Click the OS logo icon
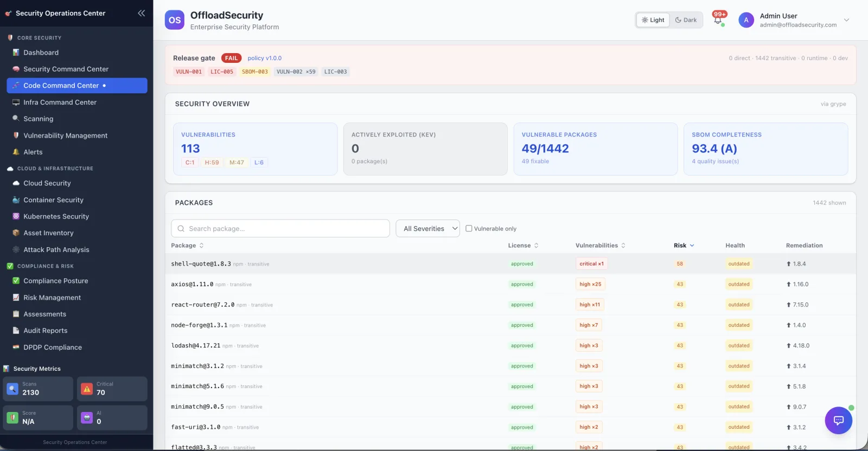 point(175,20)
